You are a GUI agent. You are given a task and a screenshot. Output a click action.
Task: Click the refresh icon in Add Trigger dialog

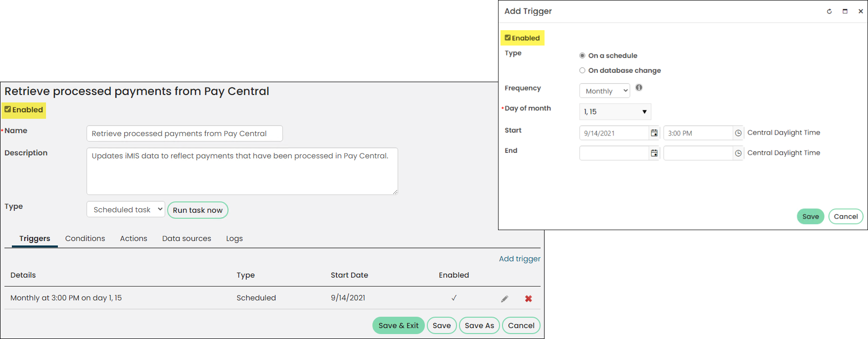click(x=829, y=11)
